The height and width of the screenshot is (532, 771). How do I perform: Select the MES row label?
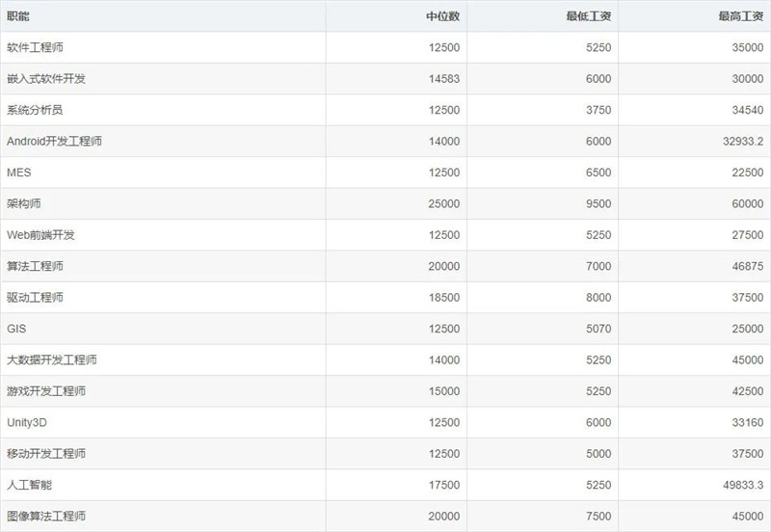click(x=20, y=173)
